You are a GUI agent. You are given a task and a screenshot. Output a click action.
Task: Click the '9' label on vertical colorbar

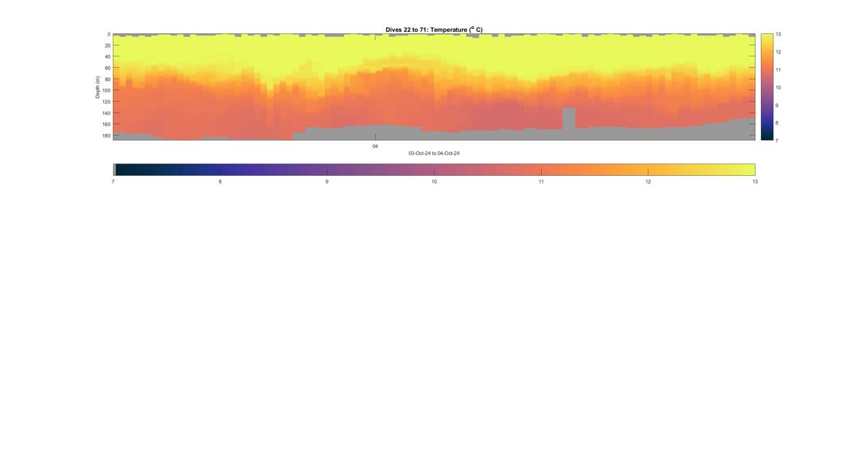778,105
